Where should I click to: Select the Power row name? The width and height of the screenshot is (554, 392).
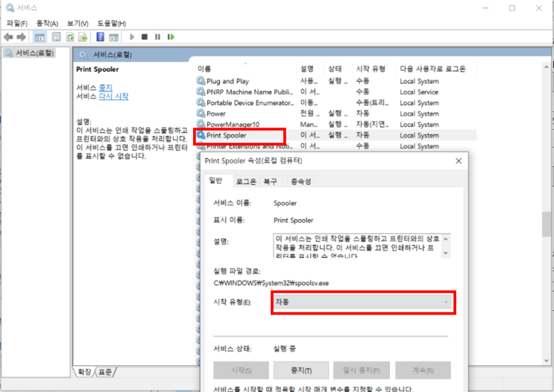[216, 113]
